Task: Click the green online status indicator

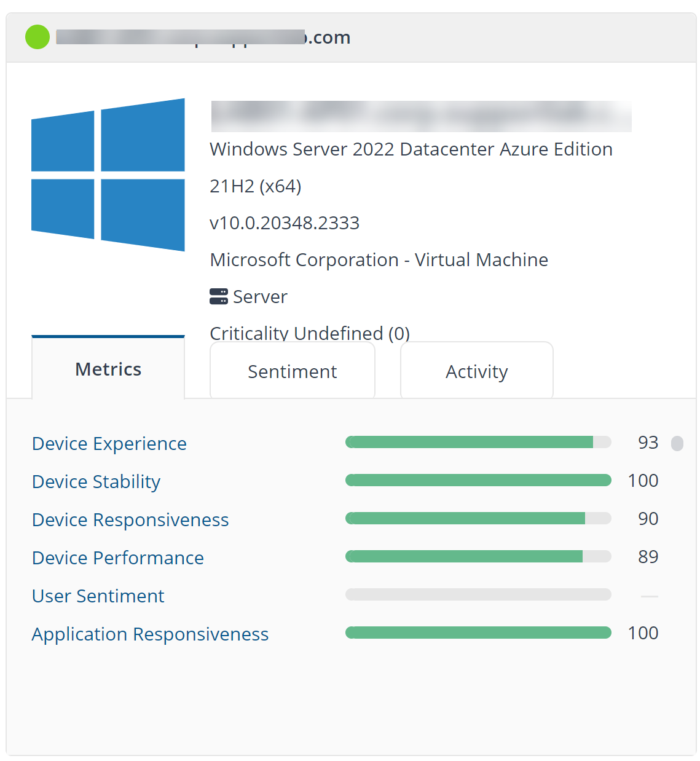Action: coord(37,37)
